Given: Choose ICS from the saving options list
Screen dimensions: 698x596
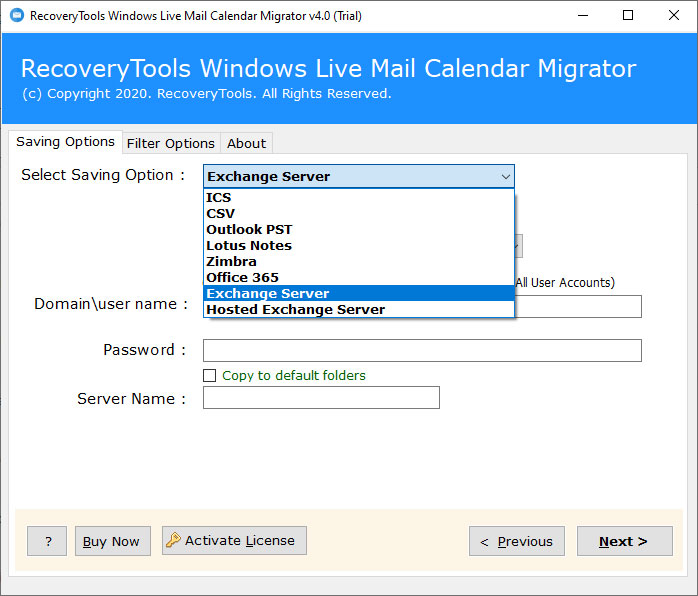Looking at the screenshot, I should [359, 197].
